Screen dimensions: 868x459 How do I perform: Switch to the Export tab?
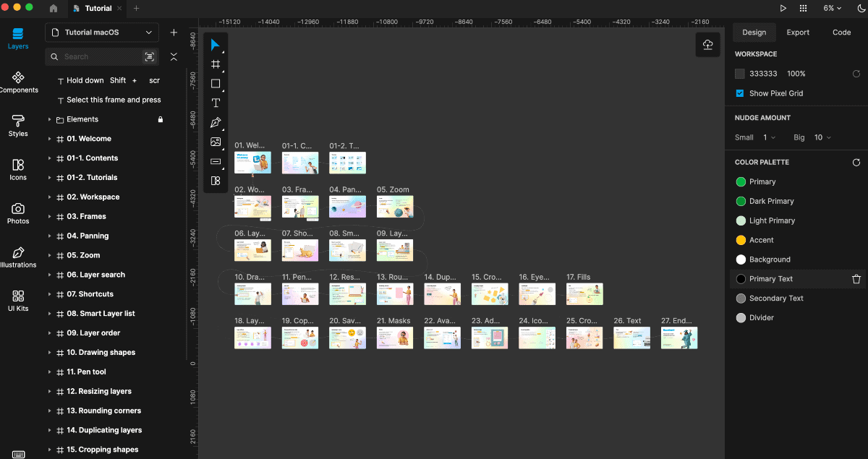798,33
